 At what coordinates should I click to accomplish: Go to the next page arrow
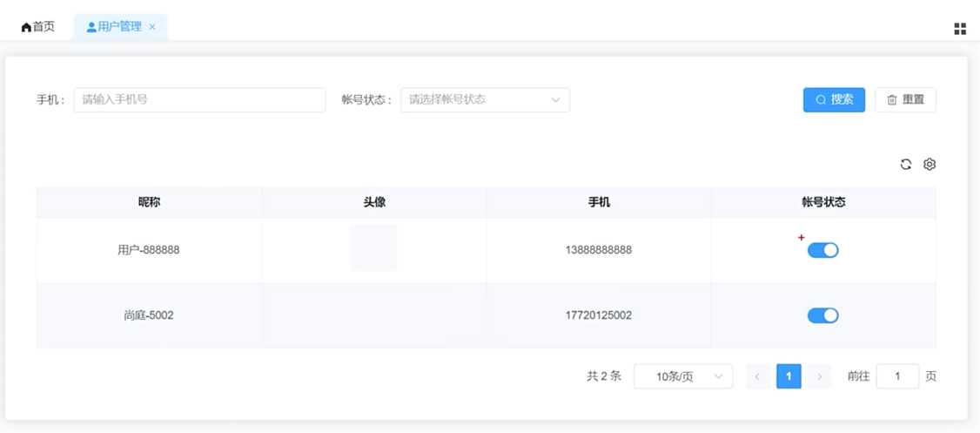(x=819, y=376)
